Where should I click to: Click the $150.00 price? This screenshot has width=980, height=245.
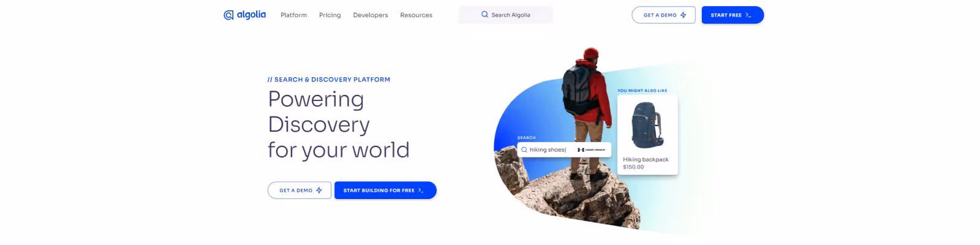tap(633, 167)
